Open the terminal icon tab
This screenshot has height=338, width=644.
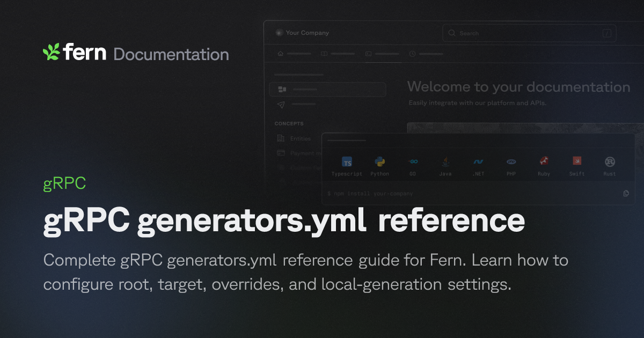(x=368, y=54)
